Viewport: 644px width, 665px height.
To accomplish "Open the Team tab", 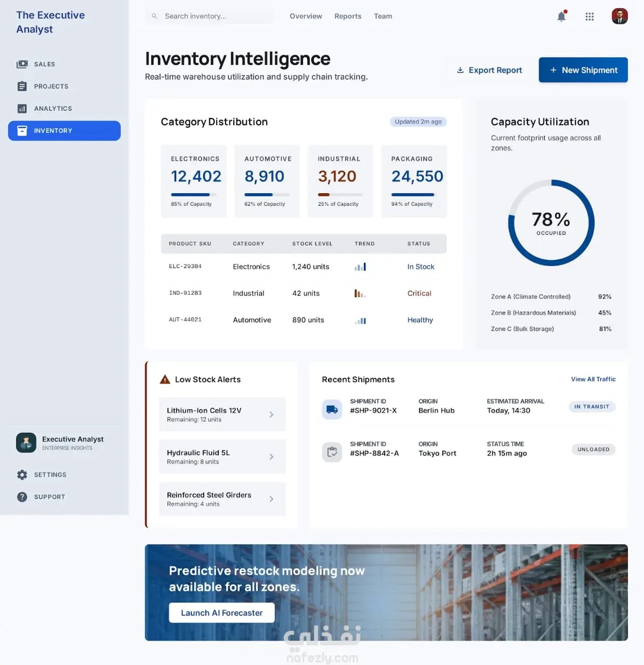I will [383, 16].
